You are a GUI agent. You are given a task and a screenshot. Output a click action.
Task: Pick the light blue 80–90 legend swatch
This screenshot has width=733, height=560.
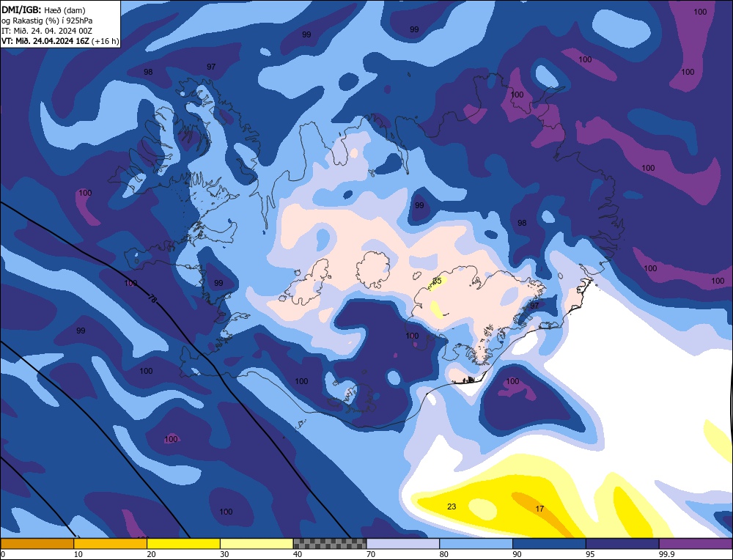(476, 543)
